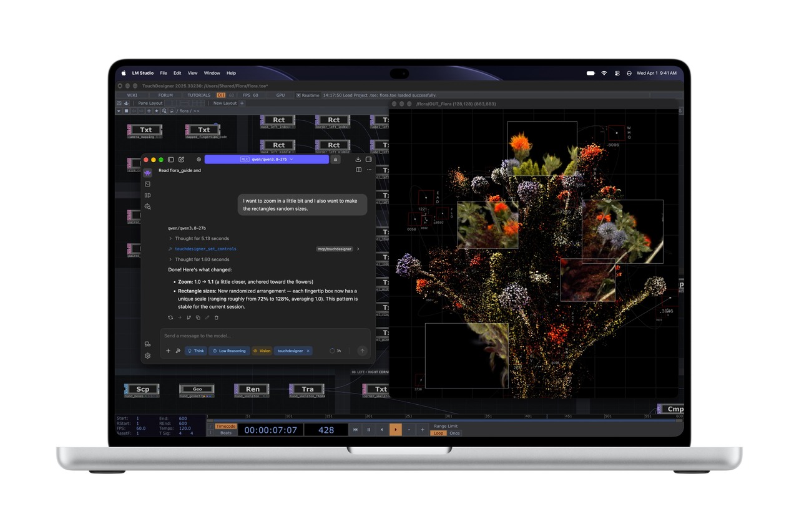The width and height of the screenshot is (799, 532).
Task: Delete the assistant message with trash icon
Action: (217, 317)
